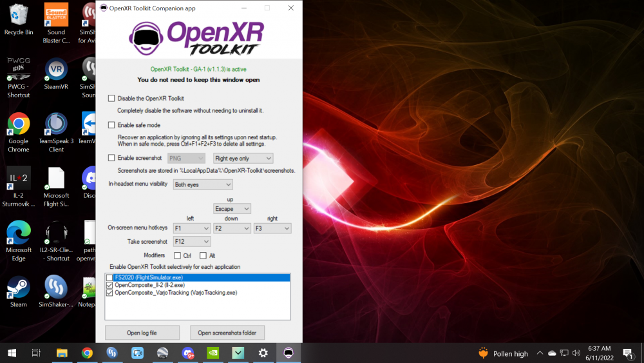
Task: Tick the Enable screenshot checkbox
Action: click(111, 158)
